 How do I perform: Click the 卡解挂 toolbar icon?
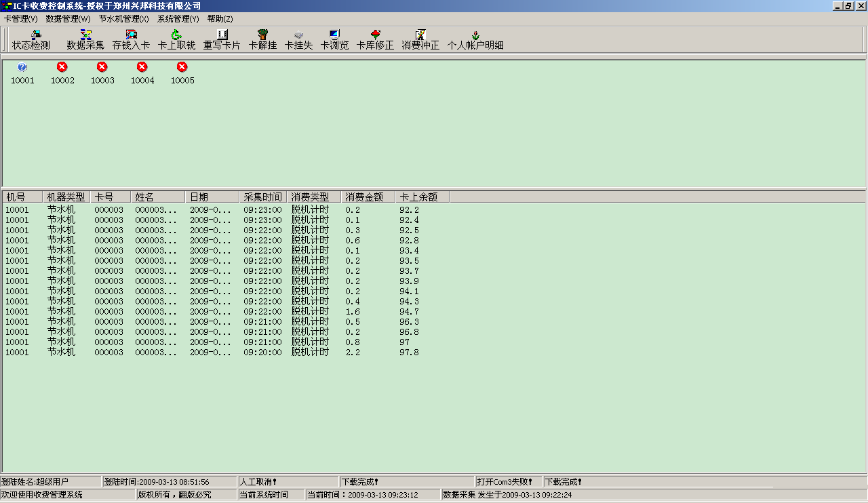(262, 40)
